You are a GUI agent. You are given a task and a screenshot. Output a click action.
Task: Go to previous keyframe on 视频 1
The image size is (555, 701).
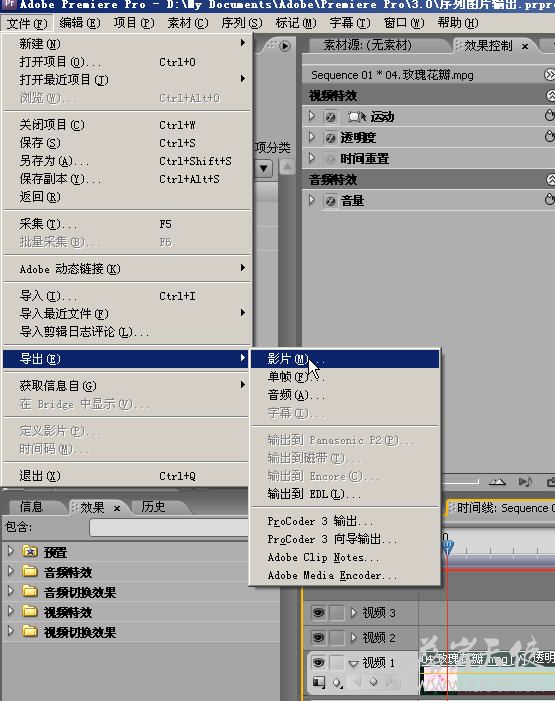(357, 682)
